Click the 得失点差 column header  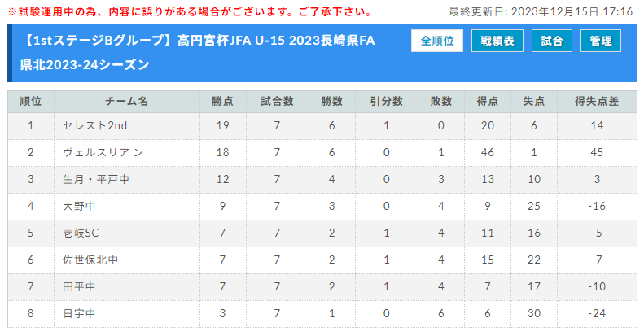[597, 102]
